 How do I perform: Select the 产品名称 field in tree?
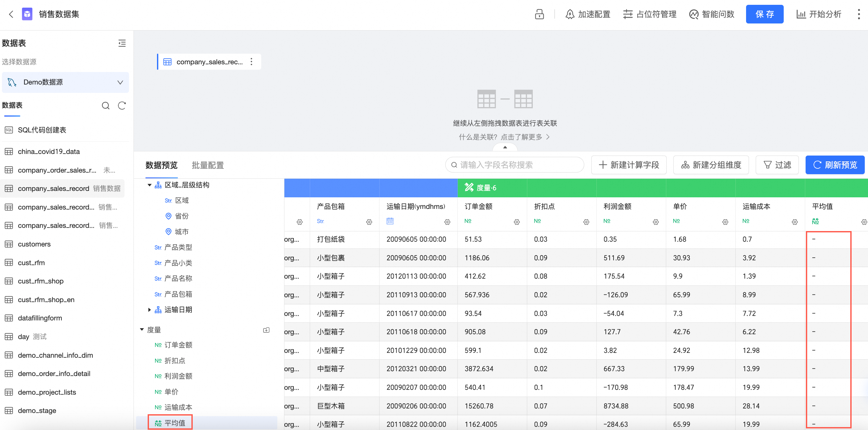[178, 279]
